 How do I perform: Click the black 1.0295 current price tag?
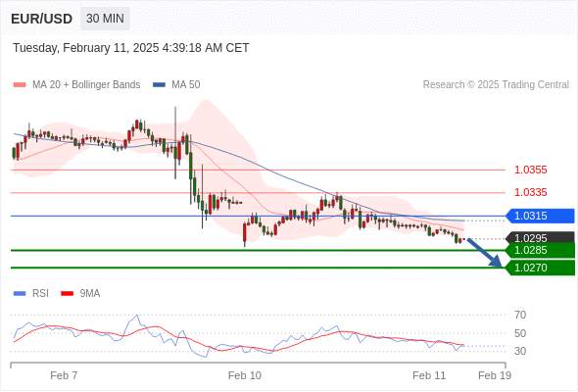pos(540,237)
